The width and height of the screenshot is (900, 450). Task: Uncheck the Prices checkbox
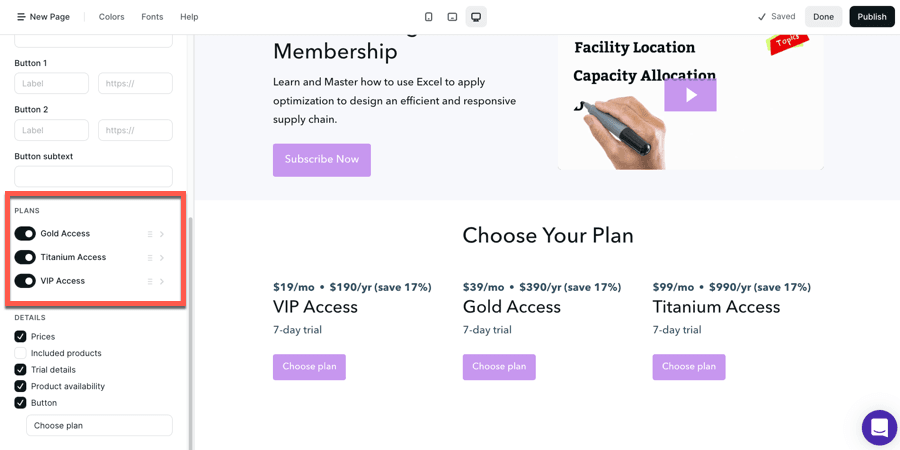pyautogui.click(x=20, y=337)
